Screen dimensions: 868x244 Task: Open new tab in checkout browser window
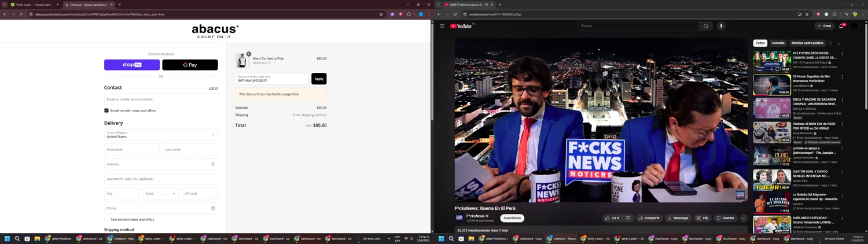(120, 5)
